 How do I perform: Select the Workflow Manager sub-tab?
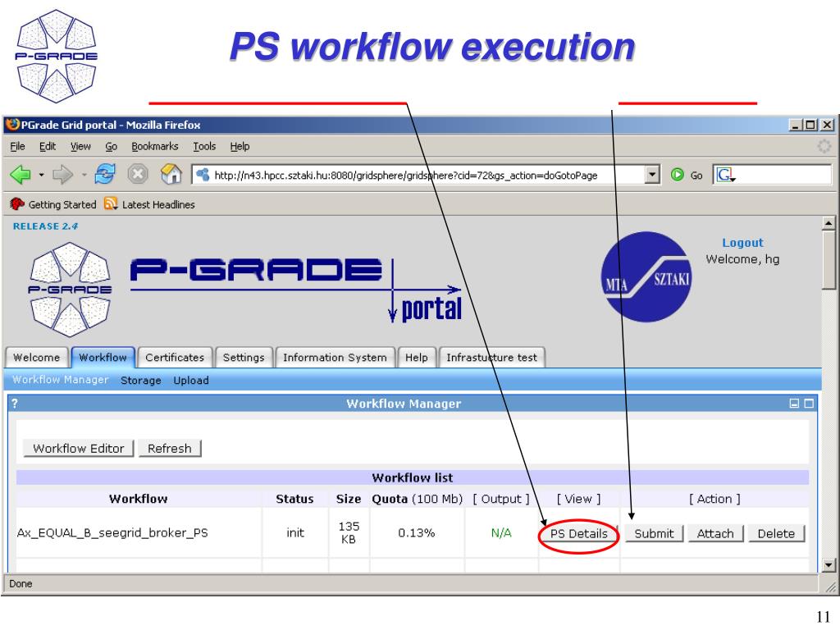point(61,380)
